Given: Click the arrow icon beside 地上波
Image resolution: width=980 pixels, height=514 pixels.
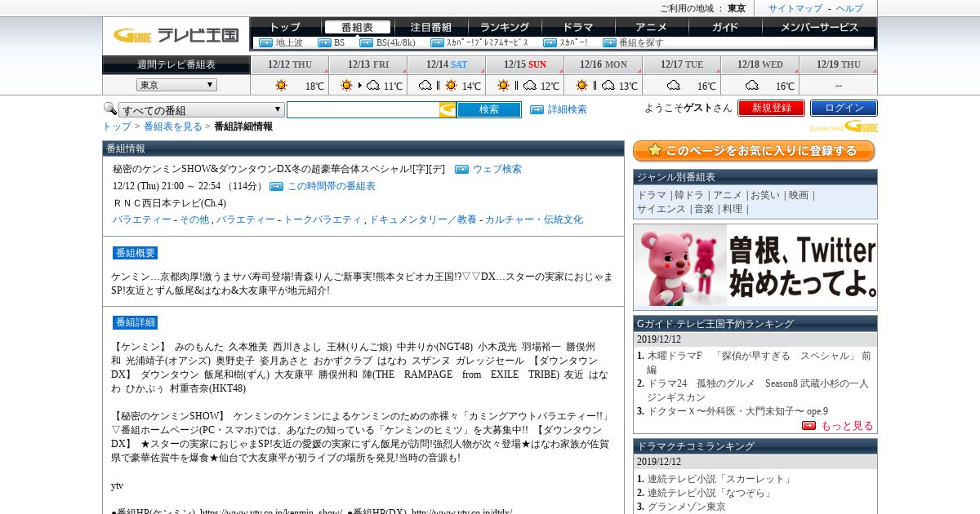Looking at the screenshot, I should pyautogui.click(x=265, y=42).
